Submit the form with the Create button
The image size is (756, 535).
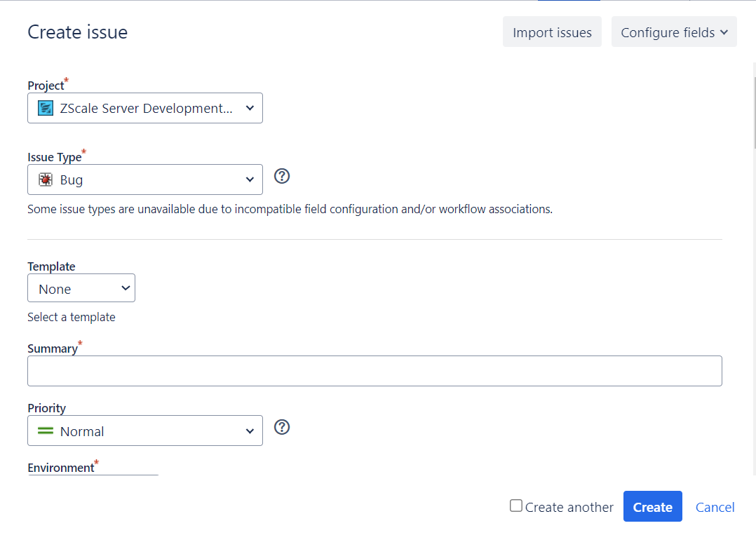tap(652, 507)
